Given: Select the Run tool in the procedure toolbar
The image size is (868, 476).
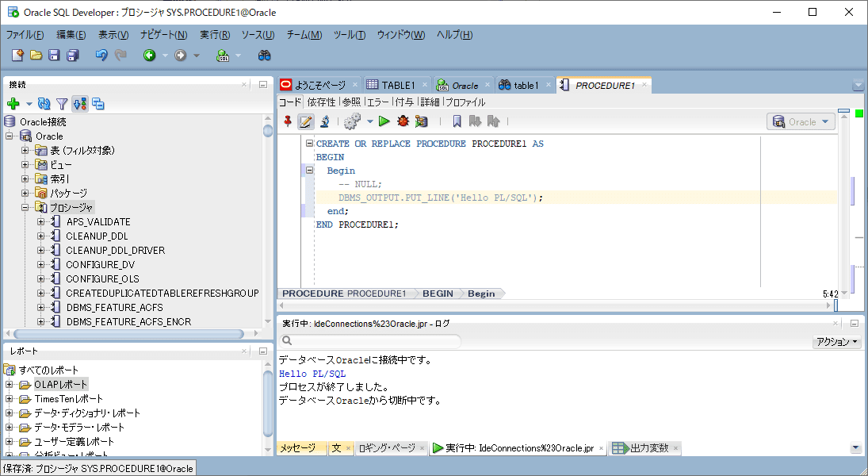Looking at the screenshot, I should (384, 121).
